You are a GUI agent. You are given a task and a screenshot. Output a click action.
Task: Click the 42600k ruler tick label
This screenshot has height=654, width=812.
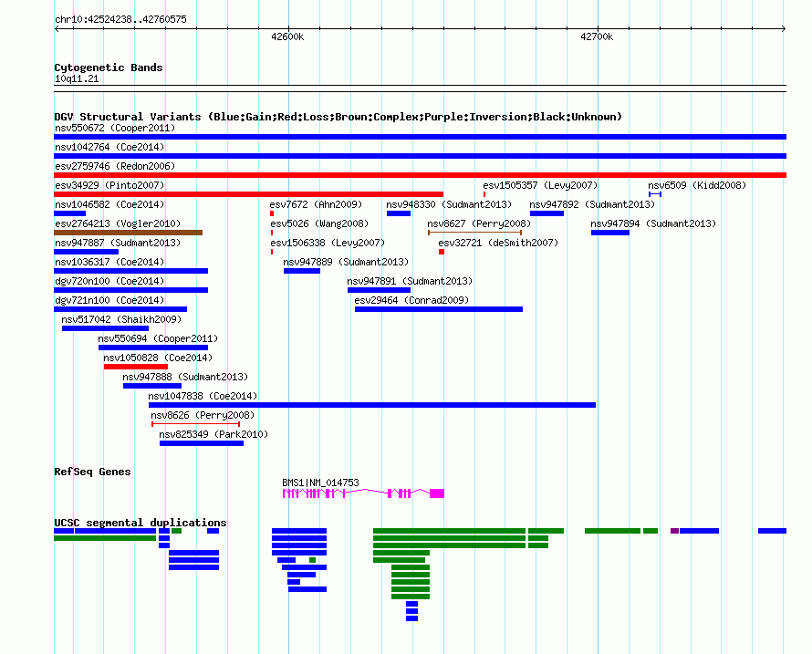pos(287,36)
